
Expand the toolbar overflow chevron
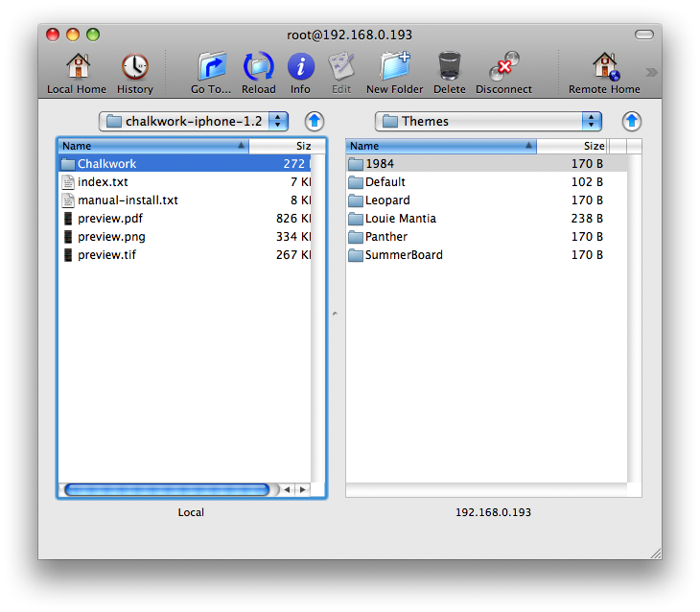pos(651,72)
